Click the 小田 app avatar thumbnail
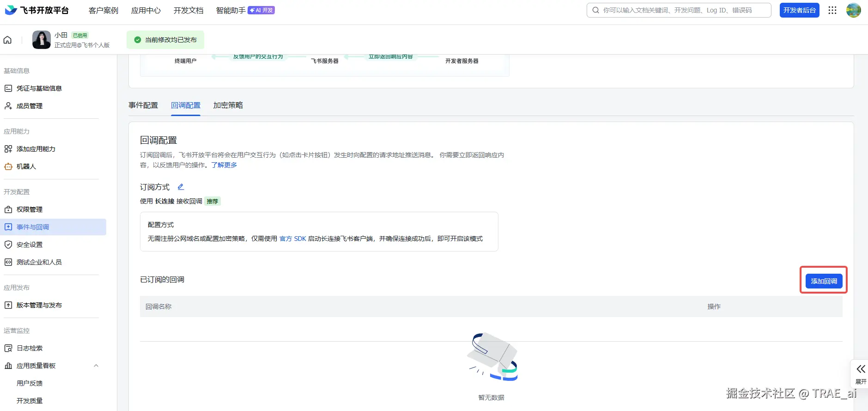Screen dimensions: 868x411 pos(42,40)
